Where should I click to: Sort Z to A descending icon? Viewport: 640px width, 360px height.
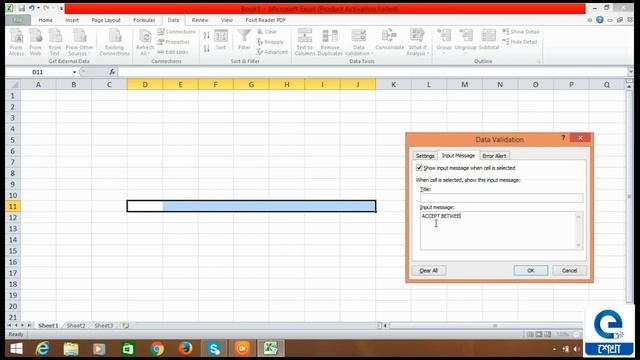click(x=207, y=48)
